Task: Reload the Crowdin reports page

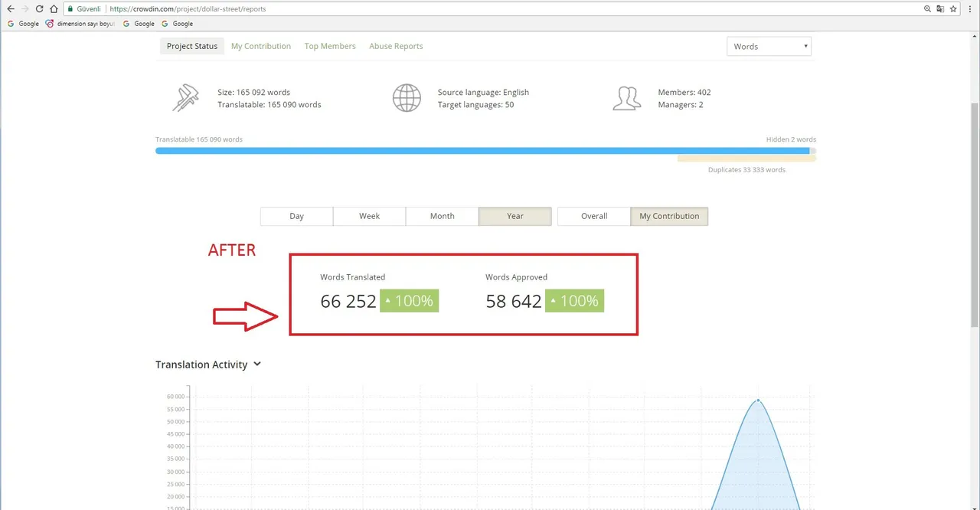Action: (39, 9)
